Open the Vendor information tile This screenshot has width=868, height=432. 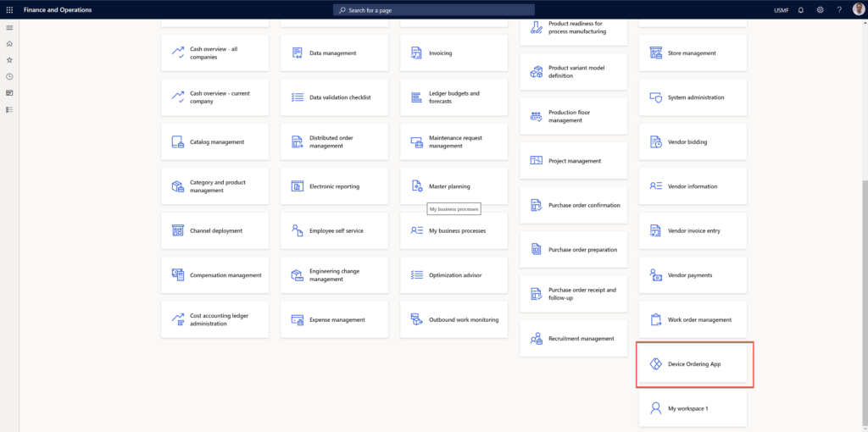(x=693, y=186)
